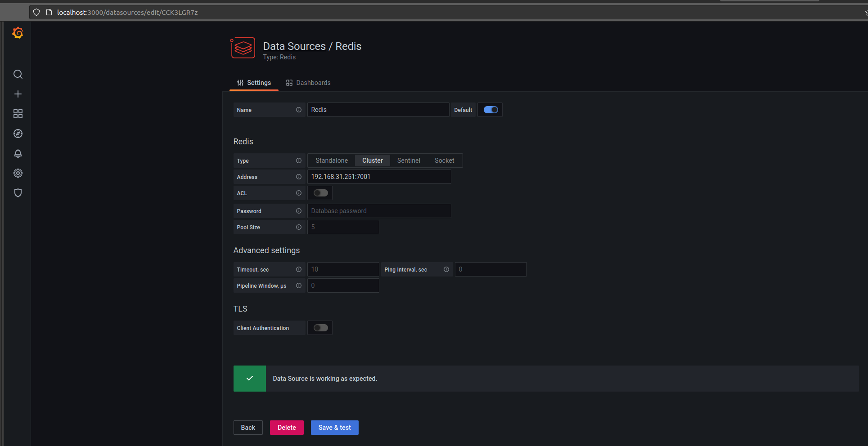868x446 pixels.
Task: Select the Cluster type option
Action: 373,161
